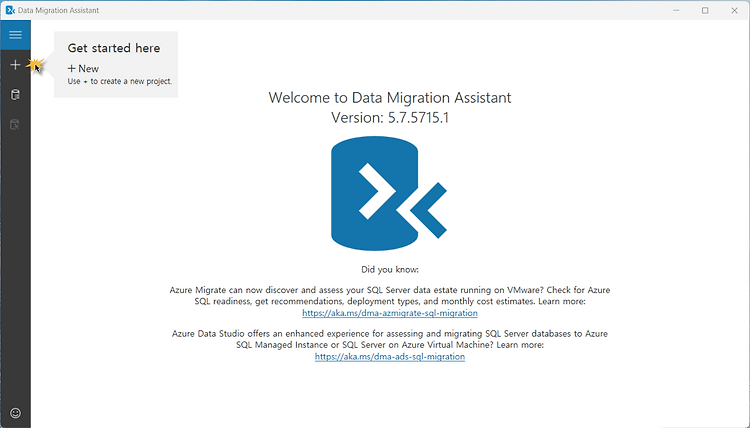This screenshot has height=428, width=750.
Task: Click the smiley feedback icon
Action: click(15, 413)
